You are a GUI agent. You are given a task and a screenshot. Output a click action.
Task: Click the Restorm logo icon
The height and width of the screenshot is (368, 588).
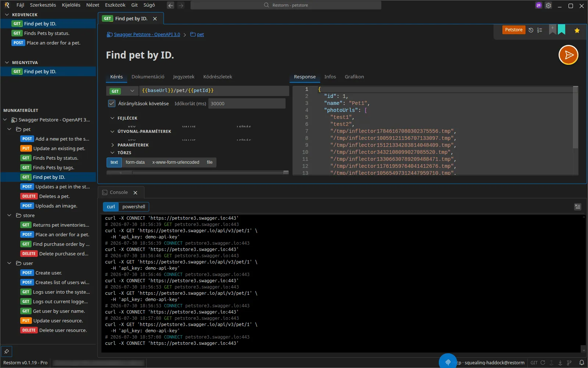(x=7, y=5)
